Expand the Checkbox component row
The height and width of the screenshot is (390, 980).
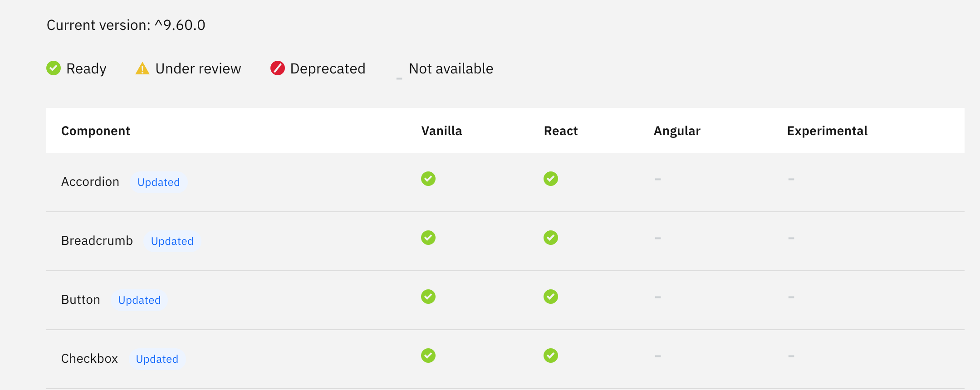coord(89,358)
